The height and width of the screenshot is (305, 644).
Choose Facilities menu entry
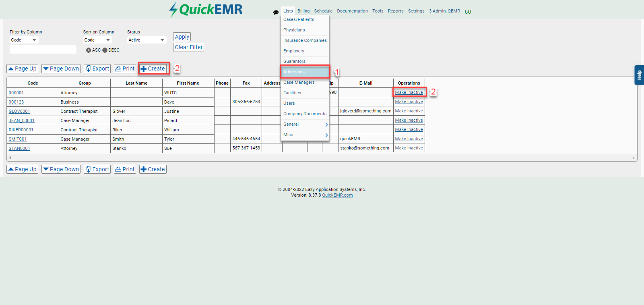[305, 93]
